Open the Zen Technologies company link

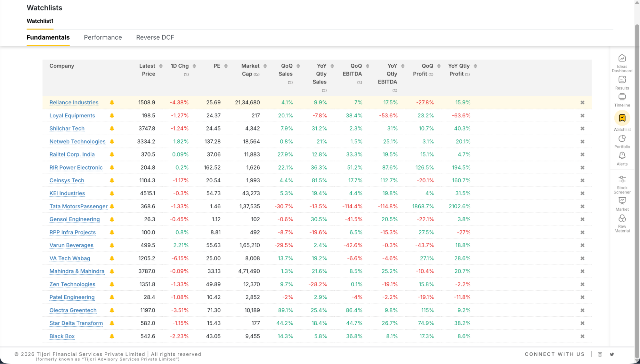click(72, 284)
